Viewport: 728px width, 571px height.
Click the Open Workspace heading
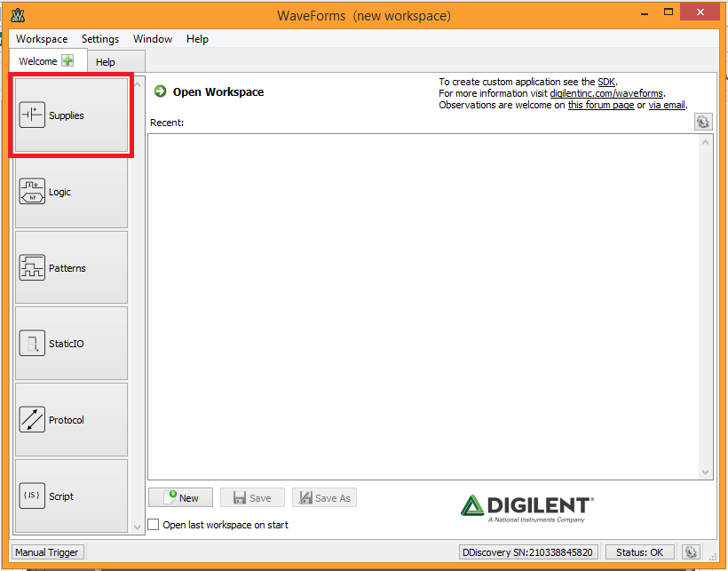218,92
